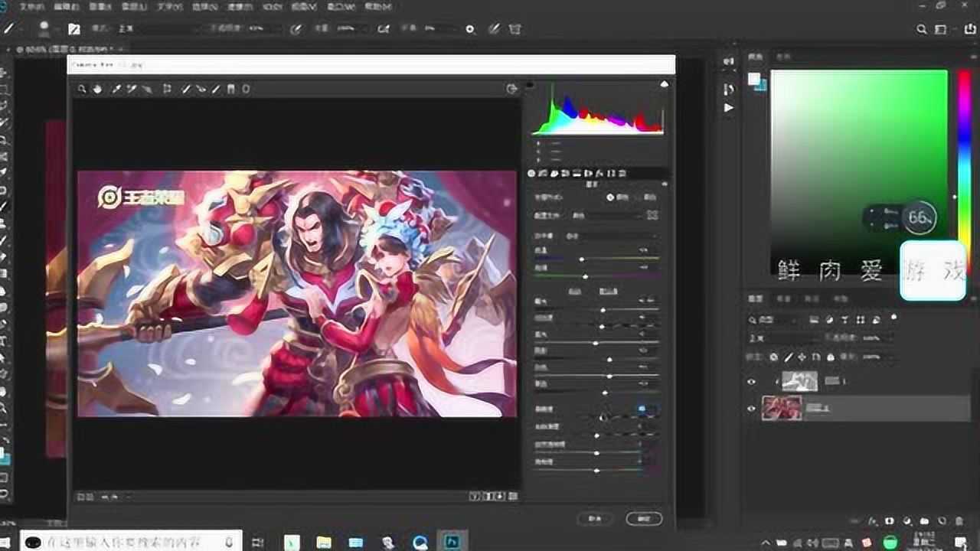The image size is (980, 551).
Task: Select the Transform tool in Camera Raw
Action: 167,89
